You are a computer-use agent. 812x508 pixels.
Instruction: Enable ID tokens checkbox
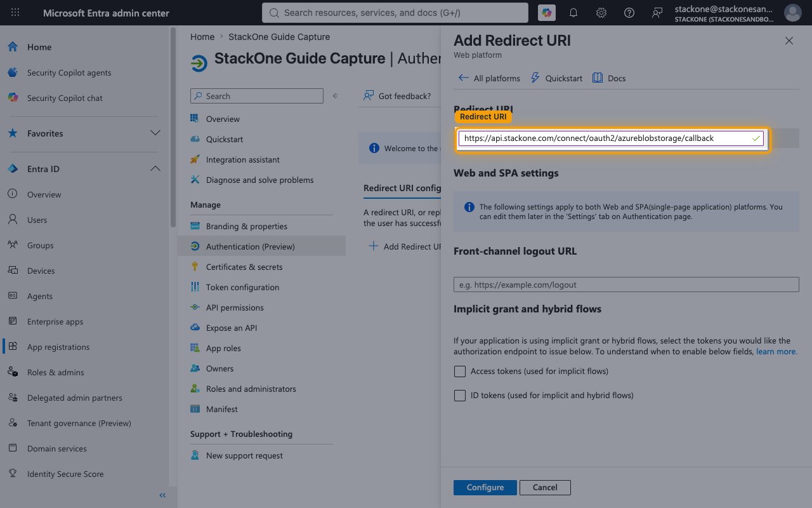coord(460,395)
